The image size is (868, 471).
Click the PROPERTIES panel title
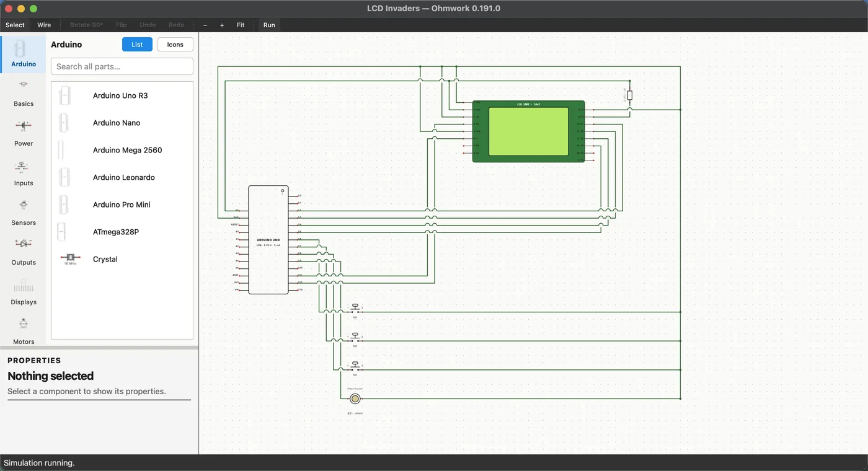pos(34,360)
